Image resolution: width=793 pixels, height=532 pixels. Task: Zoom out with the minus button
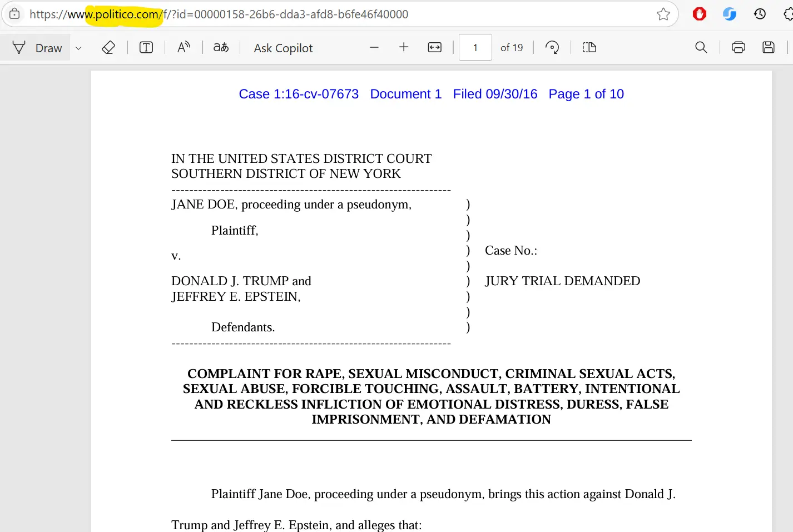(x=374, y=48)
